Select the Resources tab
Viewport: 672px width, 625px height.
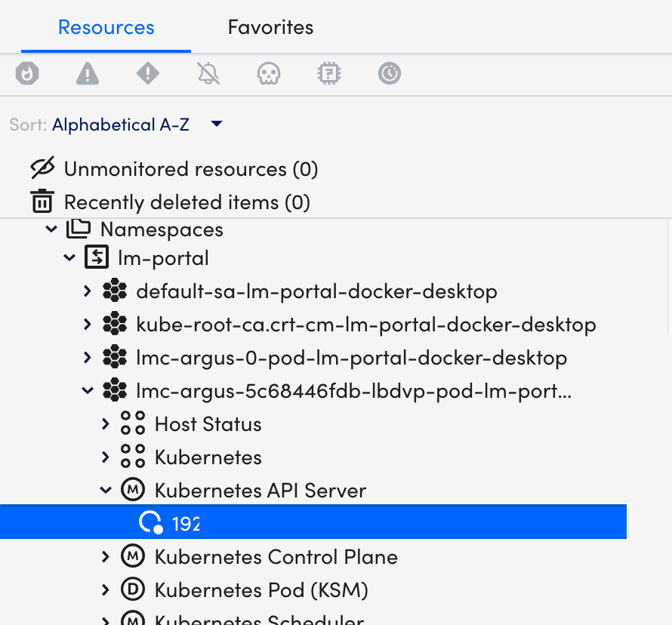point(106,27)
